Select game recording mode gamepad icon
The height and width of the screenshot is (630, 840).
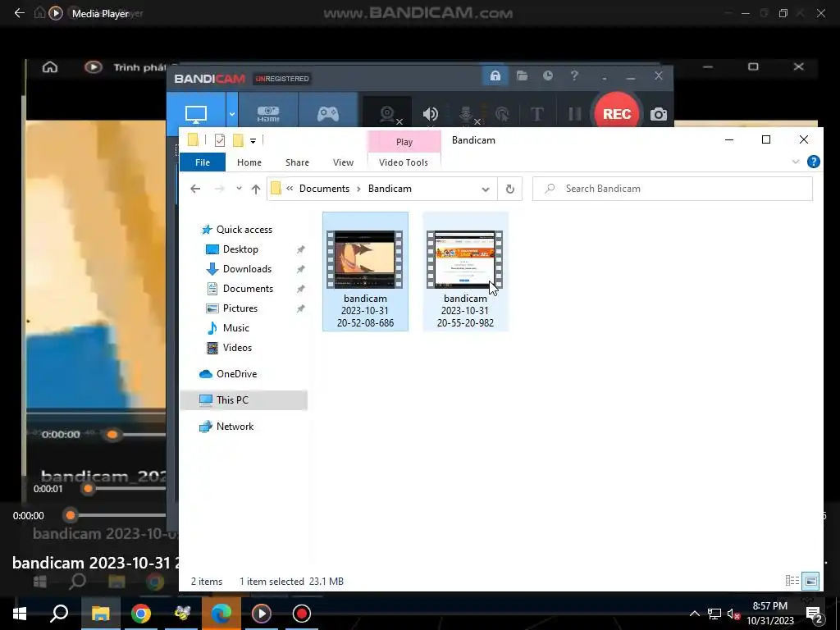coord(328,113)
